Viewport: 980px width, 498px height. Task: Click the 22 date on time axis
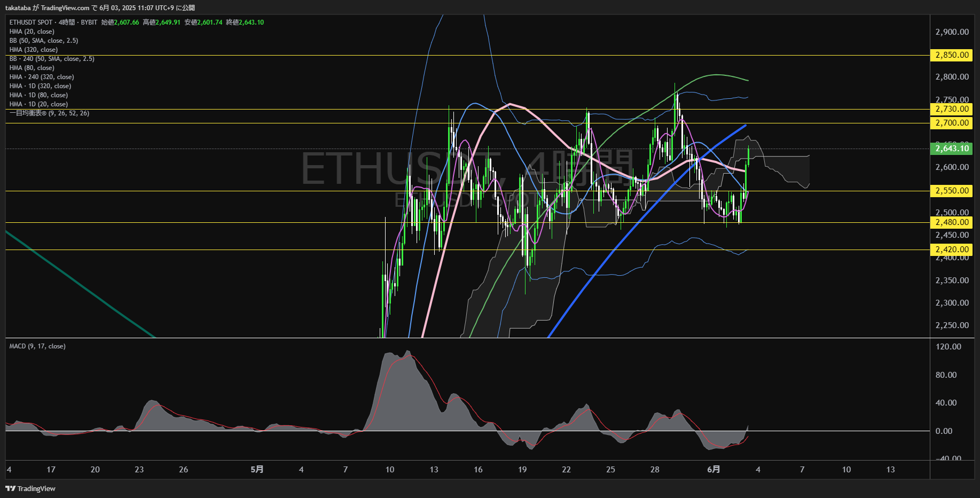[x=566, y=470]
